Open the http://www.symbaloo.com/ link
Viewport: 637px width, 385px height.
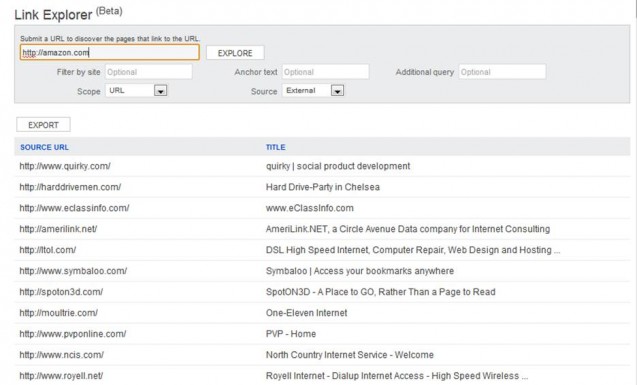pyautogui.click(x=73, y=271)
